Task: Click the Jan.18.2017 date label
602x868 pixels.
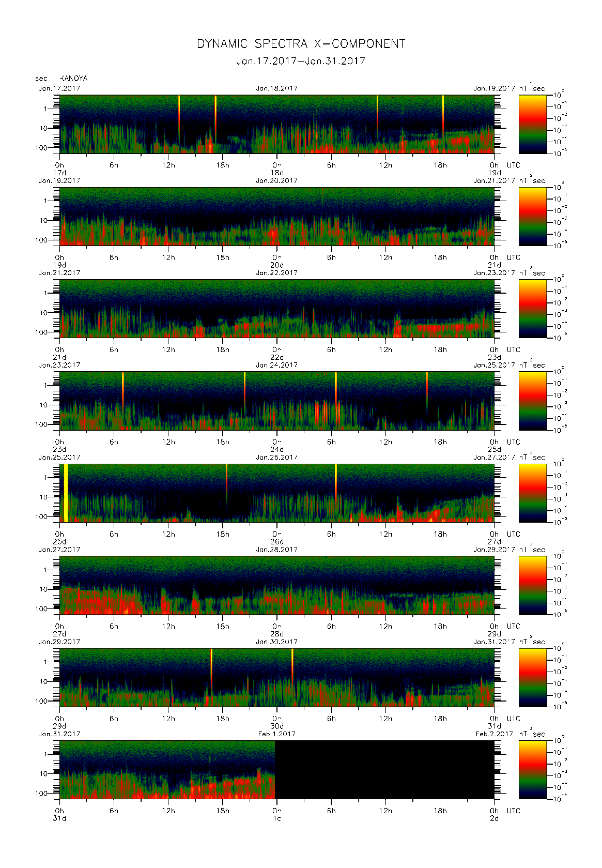Action: (277, 88)
